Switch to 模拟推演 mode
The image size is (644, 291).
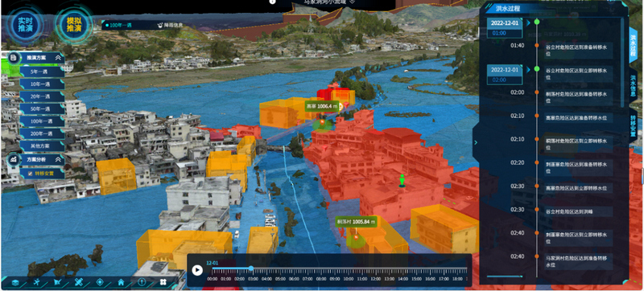(x=74, y=25)
